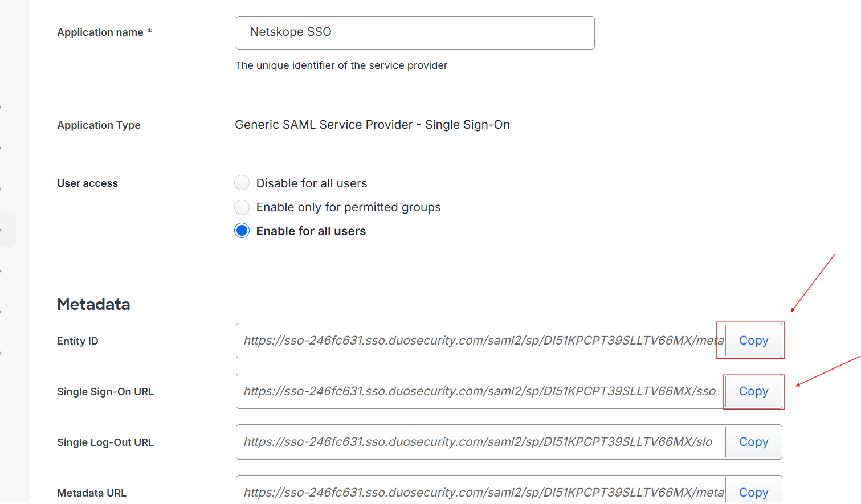Copy the Entity ID value
Image resolution: width=861 pixels, height=504 pixels.
click(753, 341)
